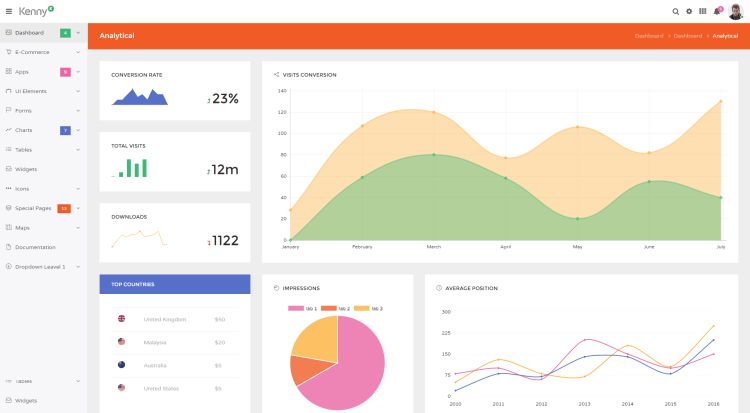
Task: Click the Charts line icon
Action: click(9, 130)
